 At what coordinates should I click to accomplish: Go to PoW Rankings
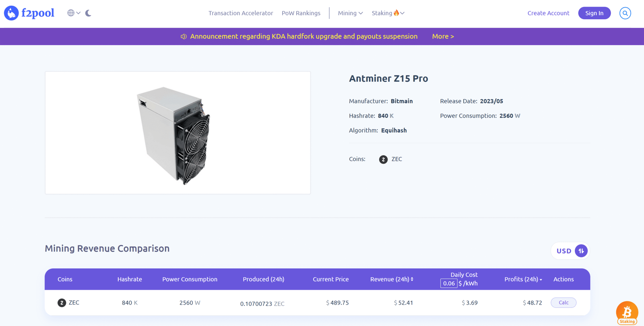[301, 13]
